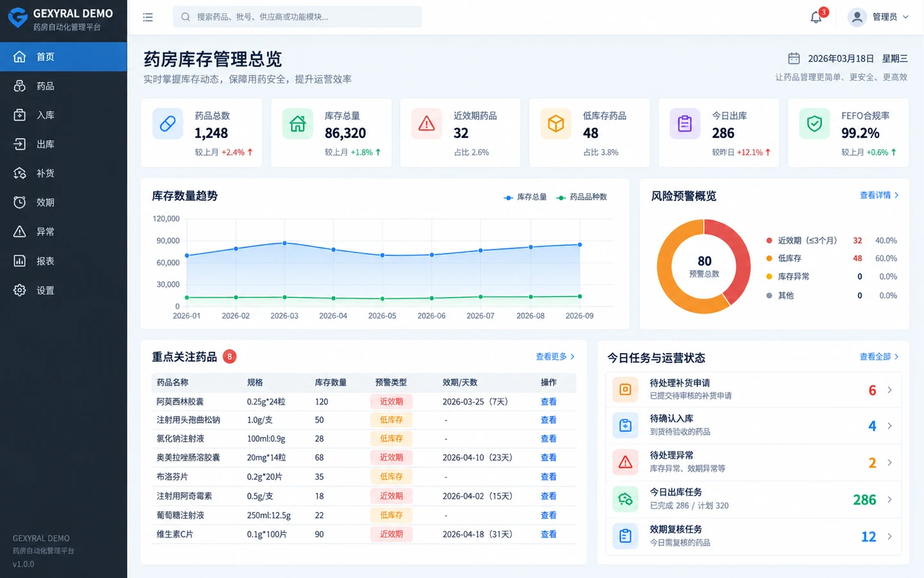This screenshot has width=924, height=578.
Task: Open 效期 in the sidebar menu
Action: (x=64, y=202)
